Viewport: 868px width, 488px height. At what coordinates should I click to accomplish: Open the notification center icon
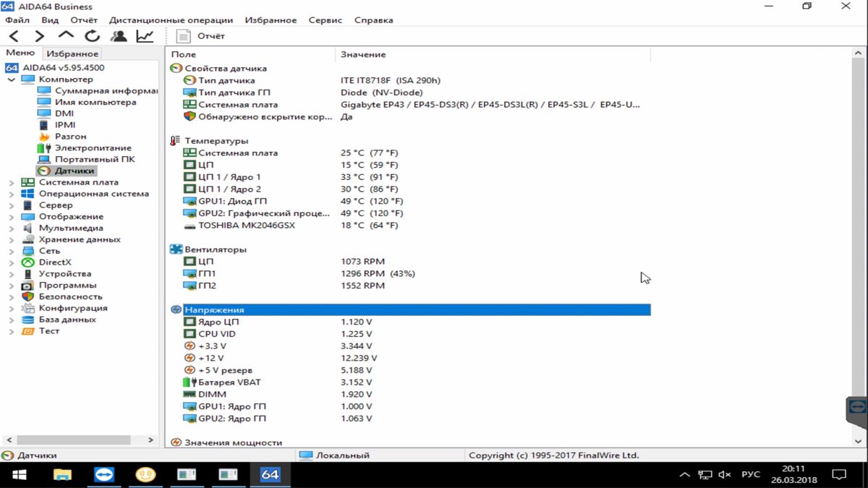click(x=839, y=475)
